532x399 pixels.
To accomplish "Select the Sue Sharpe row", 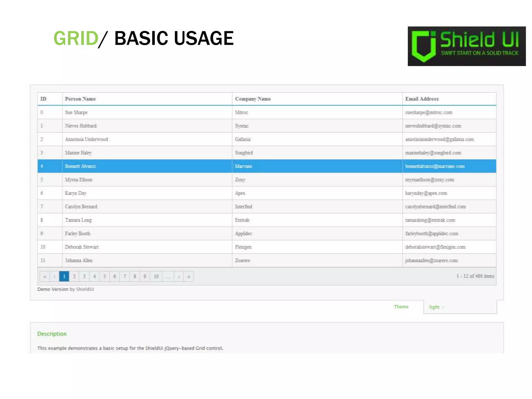I will tap(76, 112).
